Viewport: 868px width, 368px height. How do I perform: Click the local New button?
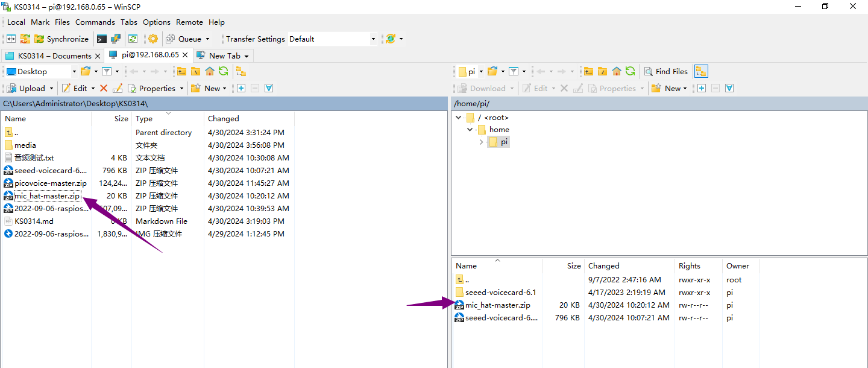coord(207,88)
